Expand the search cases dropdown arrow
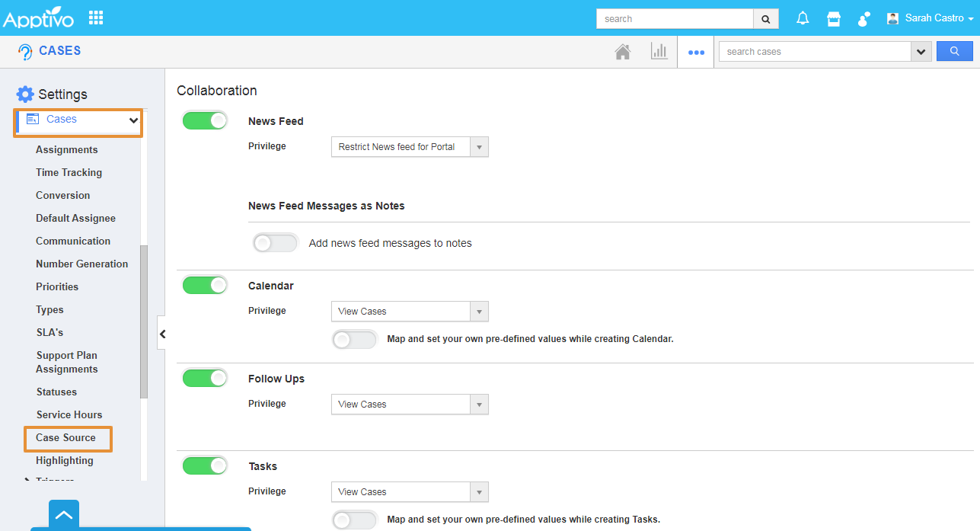The width and height of the screenshot is (980, 531). coord(921,52)
